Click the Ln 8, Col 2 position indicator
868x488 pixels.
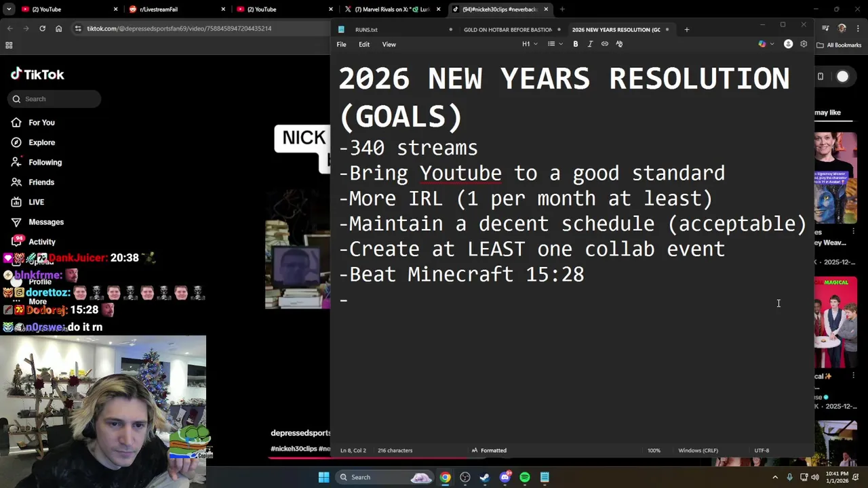coord(353,450)
